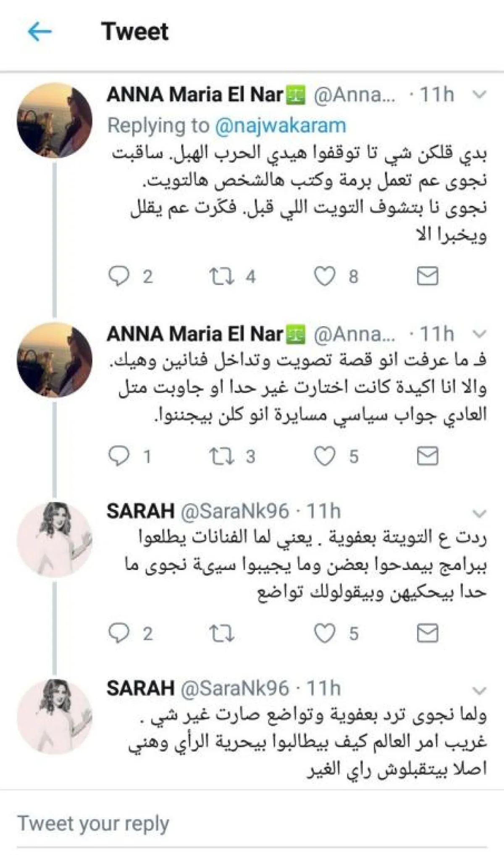Share first SARAH tweet via message
The width and height of the screenshot is (504, 855).
tap(427, 634)
